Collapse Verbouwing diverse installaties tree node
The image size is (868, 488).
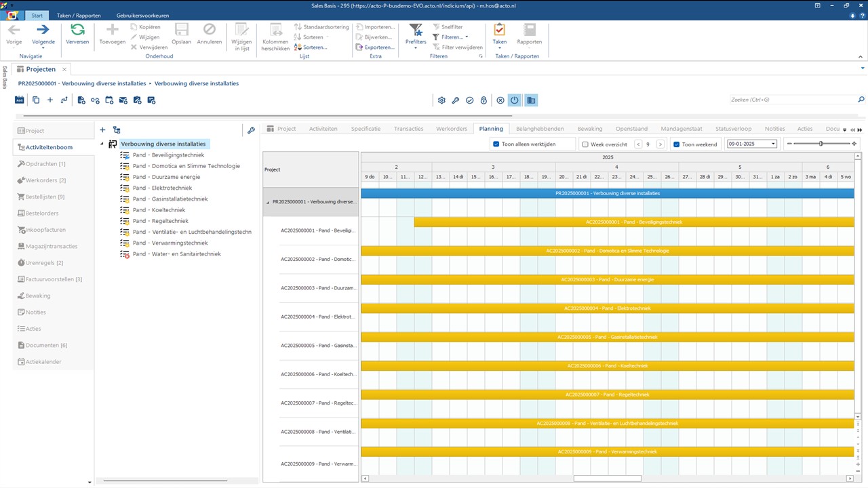point(102,144)
